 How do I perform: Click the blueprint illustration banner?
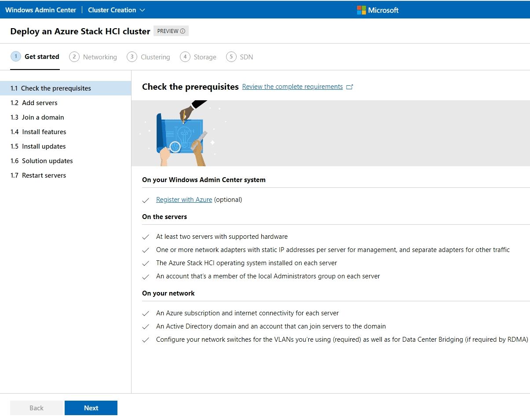coord(331,133)
